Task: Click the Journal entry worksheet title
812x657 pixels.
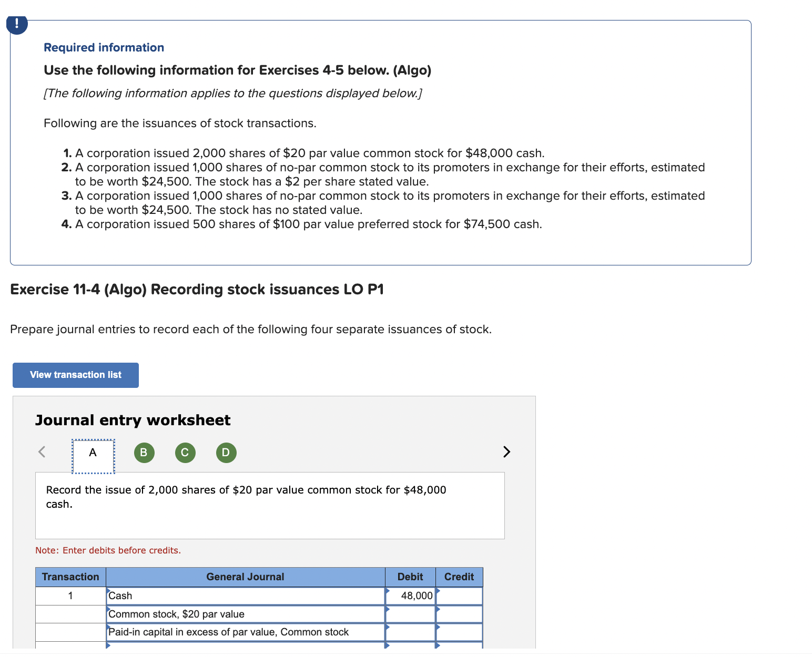Action: click(x=133, y=420)
